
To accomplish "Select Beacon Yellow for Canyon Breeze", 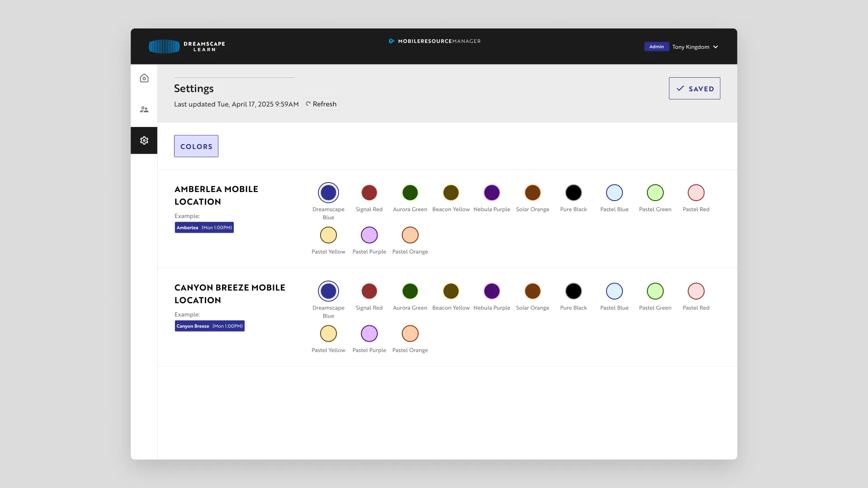I will pos(451,291).
